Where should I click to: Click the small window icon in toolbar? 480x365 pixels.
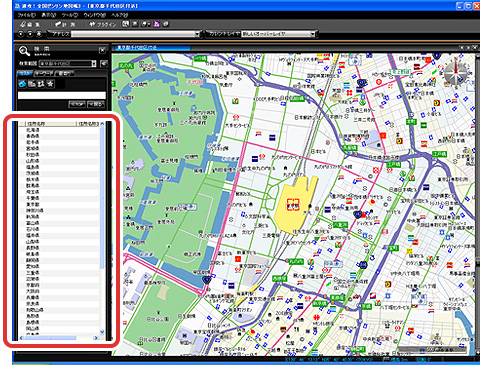pyautogui.click(x=135, y=24)
